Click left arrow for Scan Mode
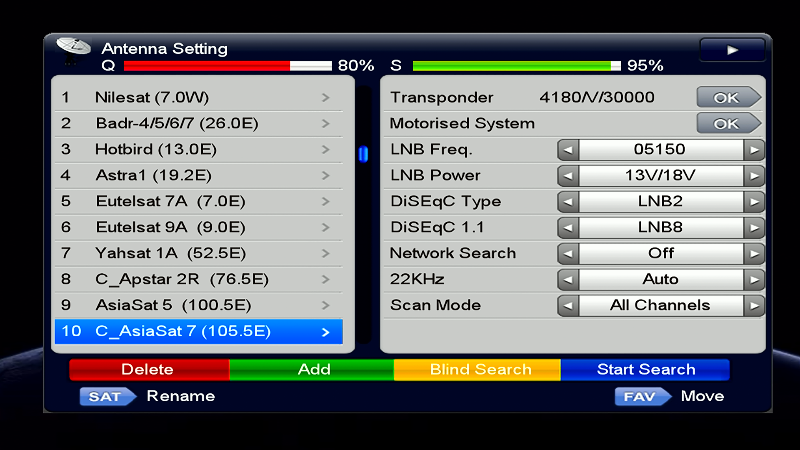 [x=568, y=306]
